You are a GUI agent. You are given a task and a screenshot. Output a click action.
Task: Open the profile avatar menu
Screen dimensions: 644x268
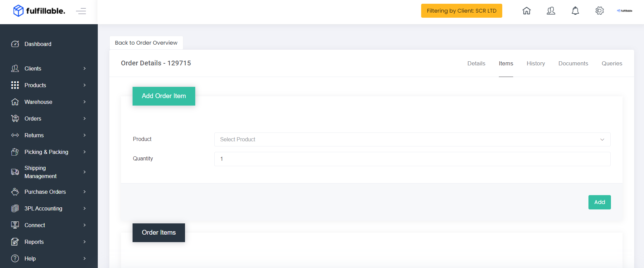pos(625,11)
